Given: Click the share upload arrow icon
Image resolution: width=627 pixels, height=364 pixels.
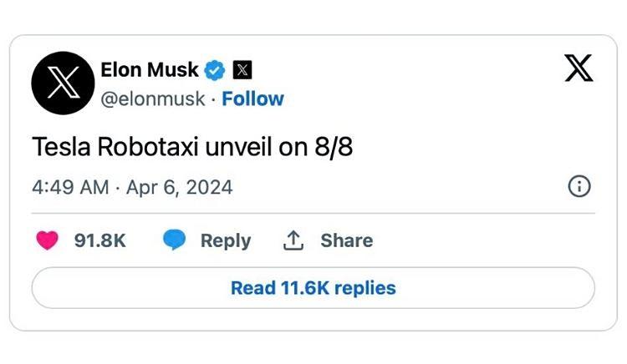Looking at the screenshot, I should point(293,240).
